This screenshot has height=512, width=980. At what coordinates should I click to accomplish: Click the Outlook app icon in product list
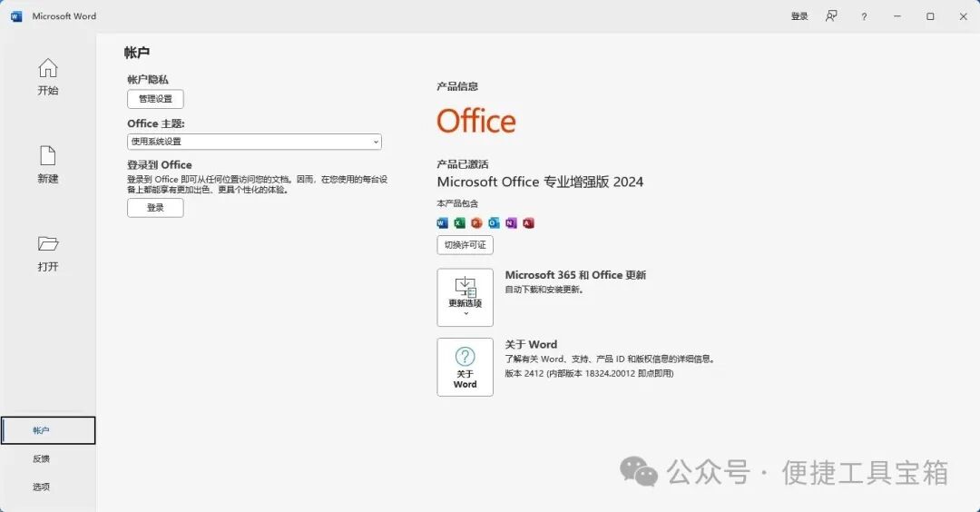494,223
